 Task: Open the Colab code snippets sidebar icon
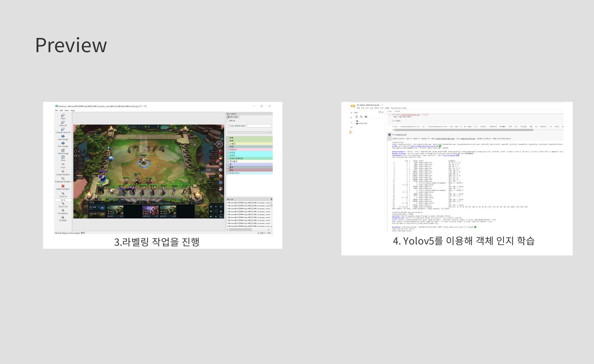351,123
